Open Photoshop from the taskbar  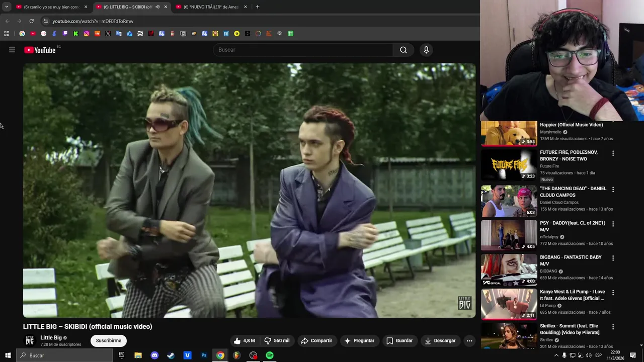tap(204, 355)
